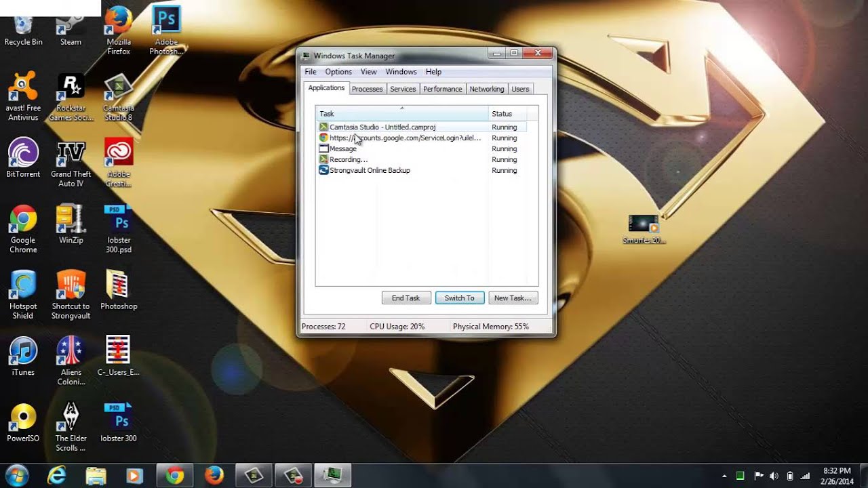The image size is (868, 488).
Task: Switch to the Services tab
Action: click(403, 89)
